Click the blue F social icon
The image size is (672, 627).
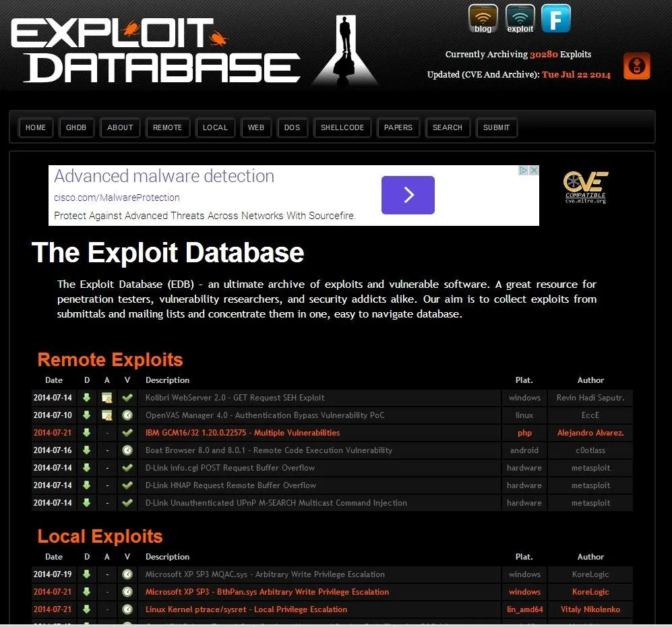coord(556,18)
